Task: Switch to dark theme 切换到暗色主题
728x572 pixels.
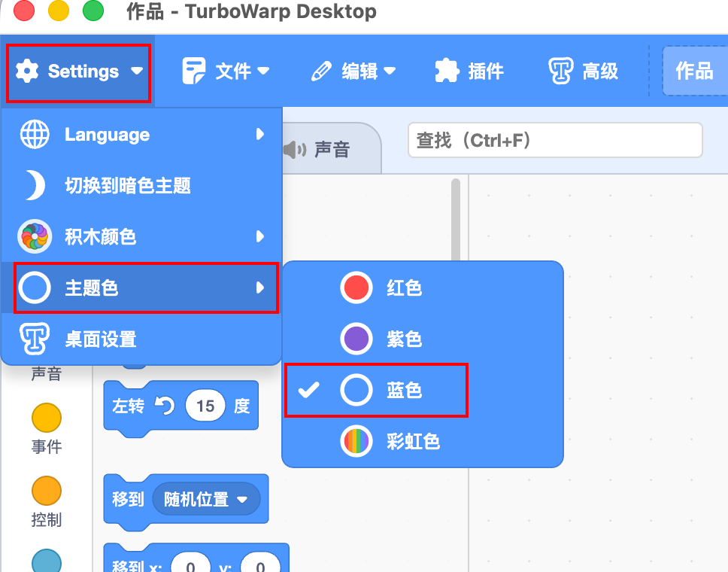Action: coord(141,185)
